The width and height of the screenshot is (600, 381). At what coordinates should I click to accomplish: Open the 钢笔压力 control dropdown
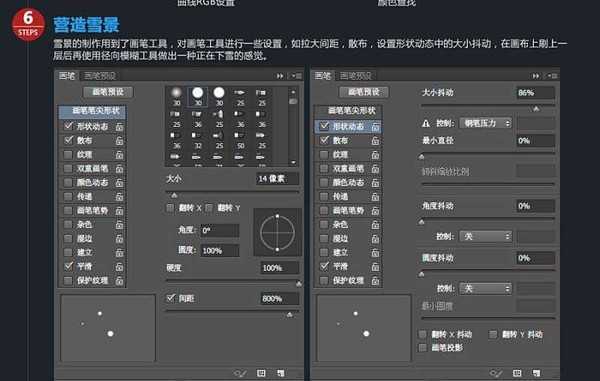pyautogui.click(x=486, y=123)
